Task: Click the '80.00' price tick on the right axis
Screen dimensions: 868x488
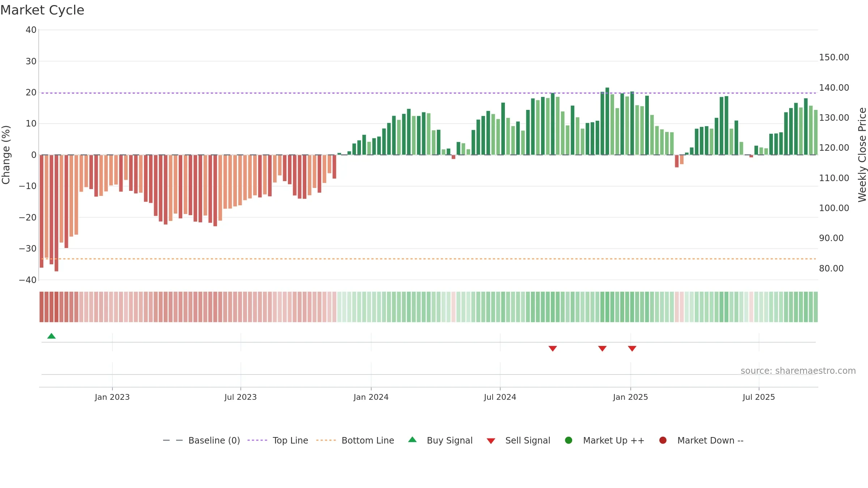Action: (x=831, y=269)
